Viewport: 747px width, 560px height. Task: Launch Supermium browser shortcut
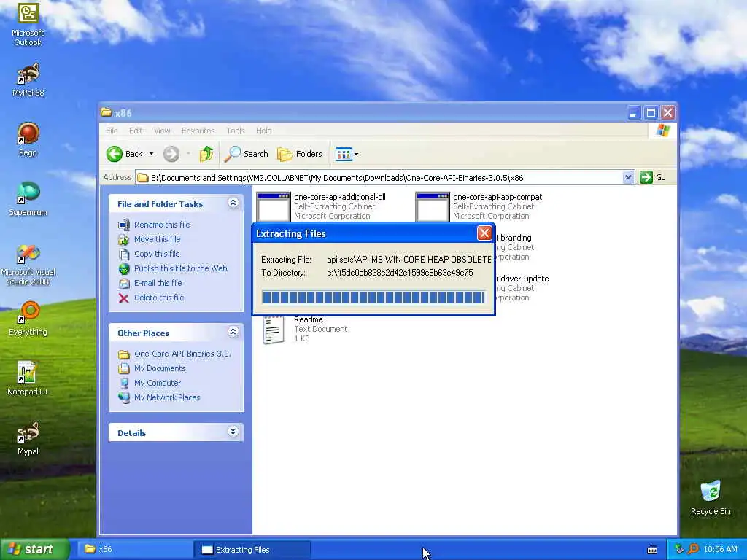click(x=28, y=199)
